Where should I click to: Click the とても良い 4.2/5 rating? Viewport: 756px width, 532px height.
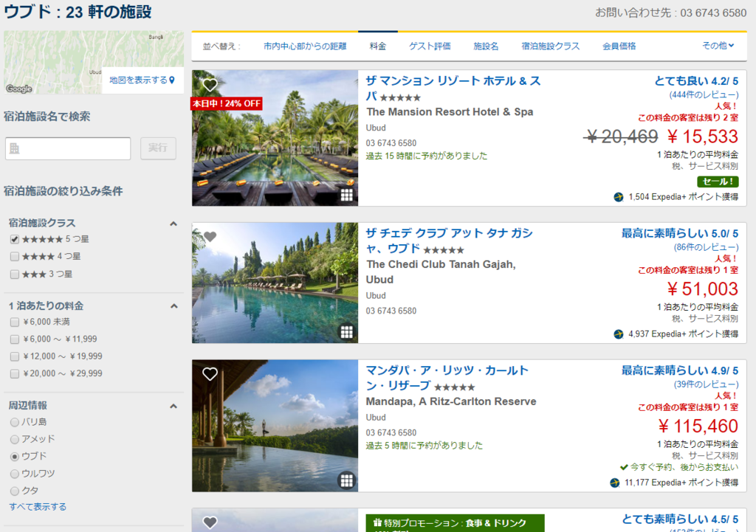point(696,81)
